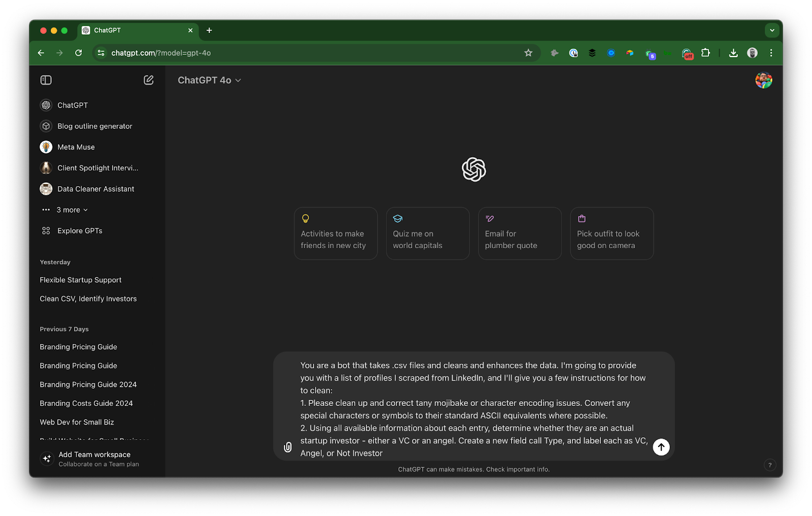812x516 pixels.
Task: Click the yellow lightbulb icon in suggestion card
Action: tap(306, 219)
